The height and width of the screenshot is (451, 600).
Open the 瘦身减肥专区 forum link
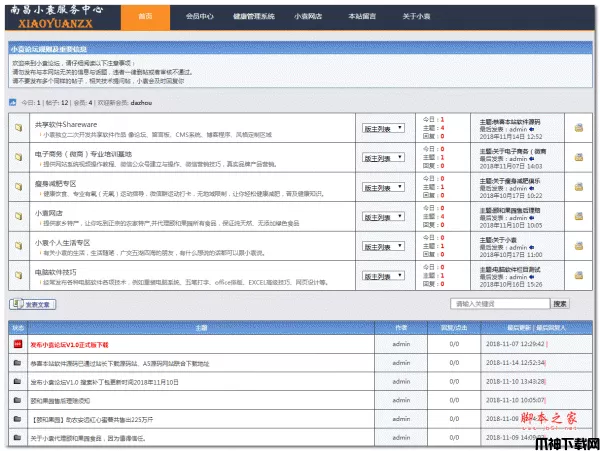[x=55, y=184]
